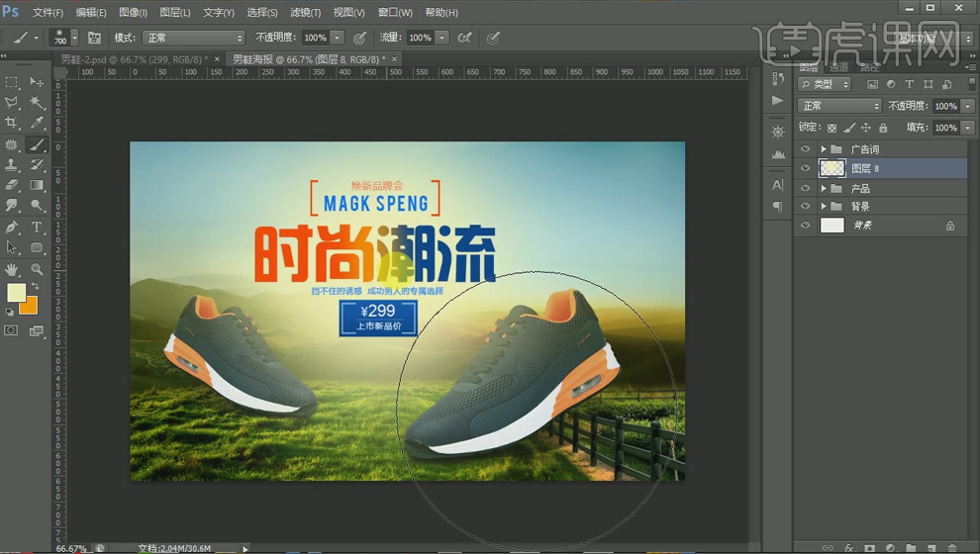Open the Paragraph panel icon
The width and height of the screenshot is (980, 554).
778,206
